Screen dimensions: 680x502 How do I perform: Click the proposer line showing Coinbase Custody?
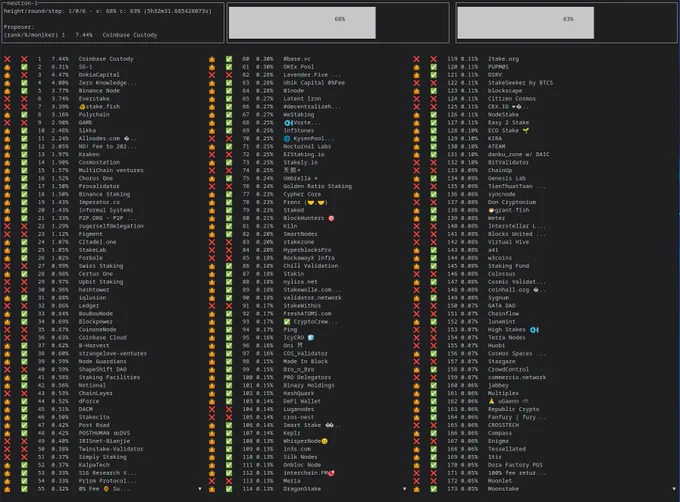[81, 35]
